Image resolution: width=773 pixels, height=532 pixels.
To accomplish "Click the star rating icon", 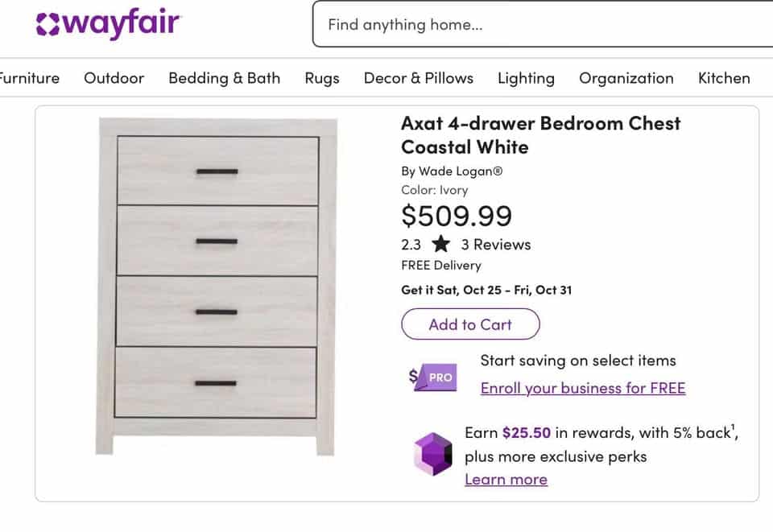I will coord(440,244).
